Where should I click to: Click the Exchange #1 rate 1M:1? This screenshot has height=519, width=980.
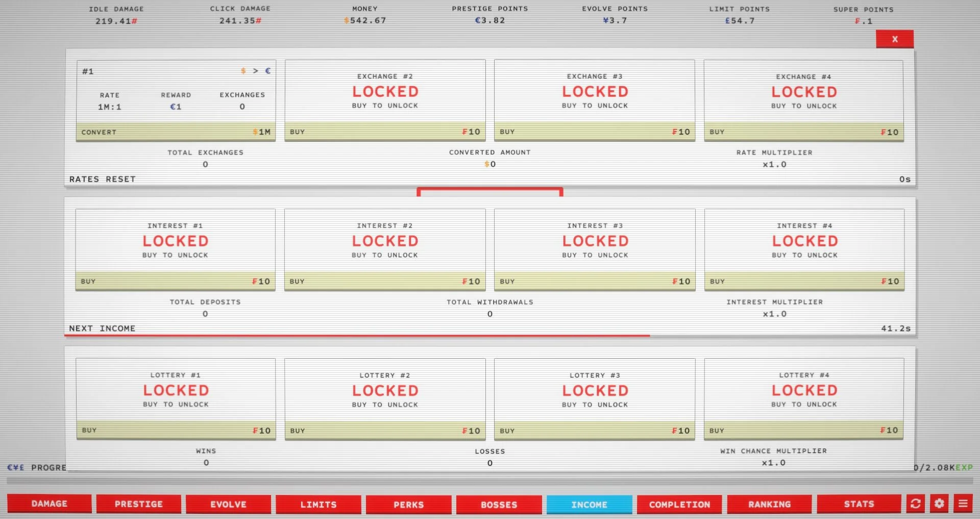110,107
